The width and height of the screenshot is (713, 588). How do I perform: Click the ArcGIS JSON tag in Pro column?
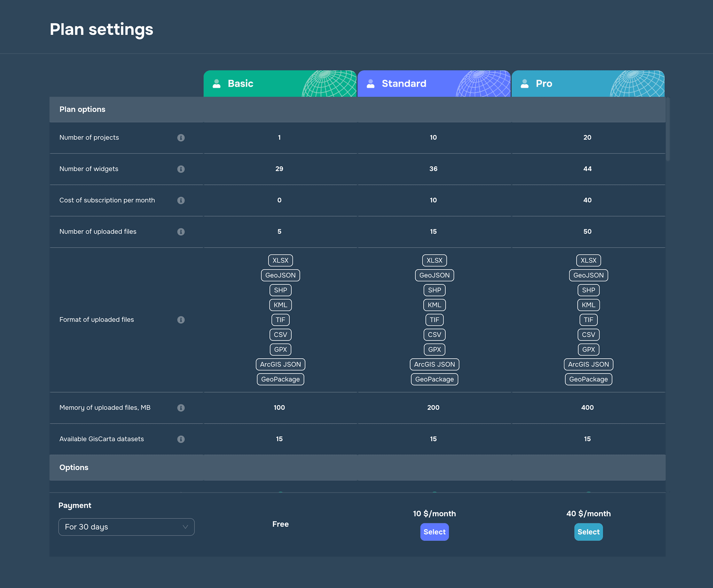588,364
